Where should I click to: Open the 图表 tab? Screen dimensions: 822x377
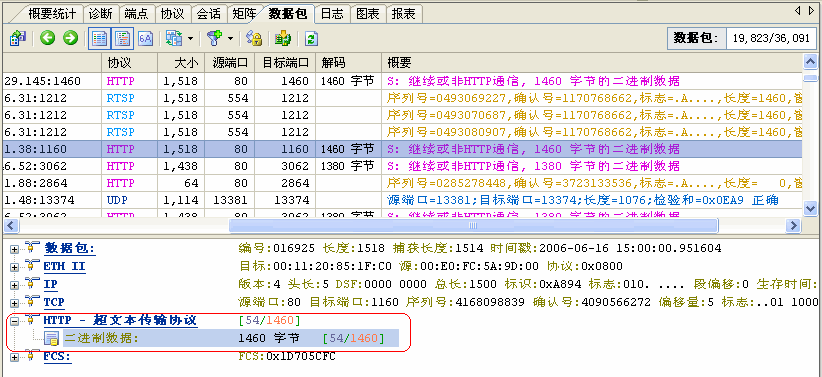coord(368,14)
